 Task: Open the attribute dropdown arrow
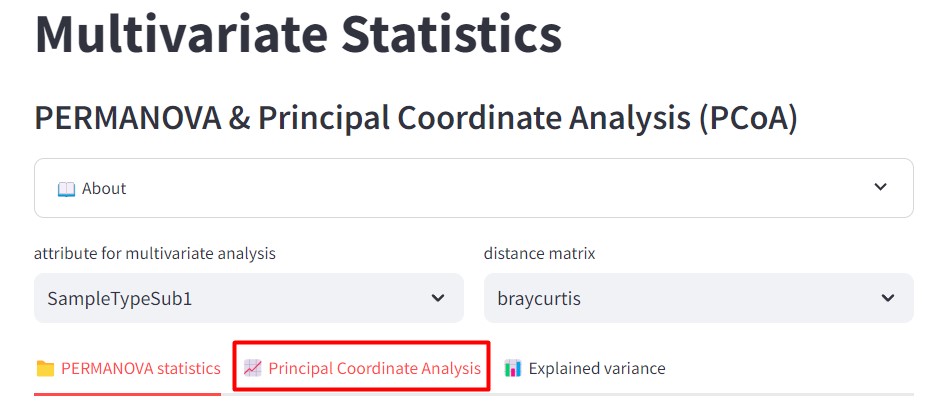pos(437,298)
